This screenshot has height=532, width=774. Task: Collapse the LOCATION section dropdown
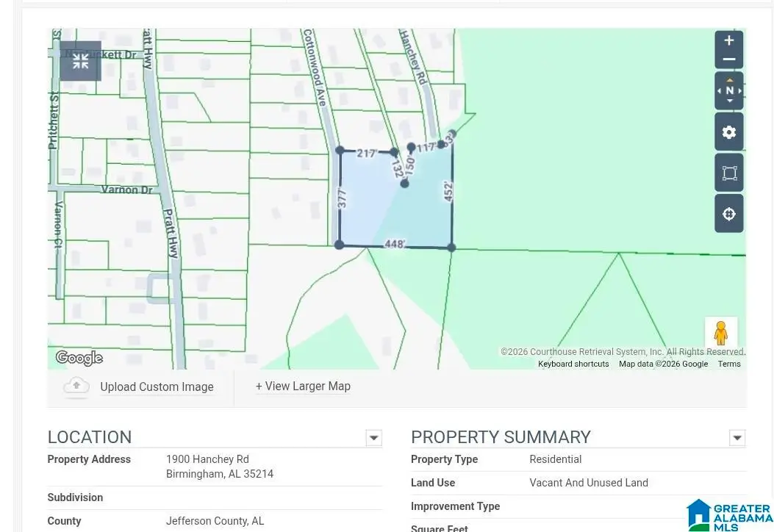tap(373, 437)
